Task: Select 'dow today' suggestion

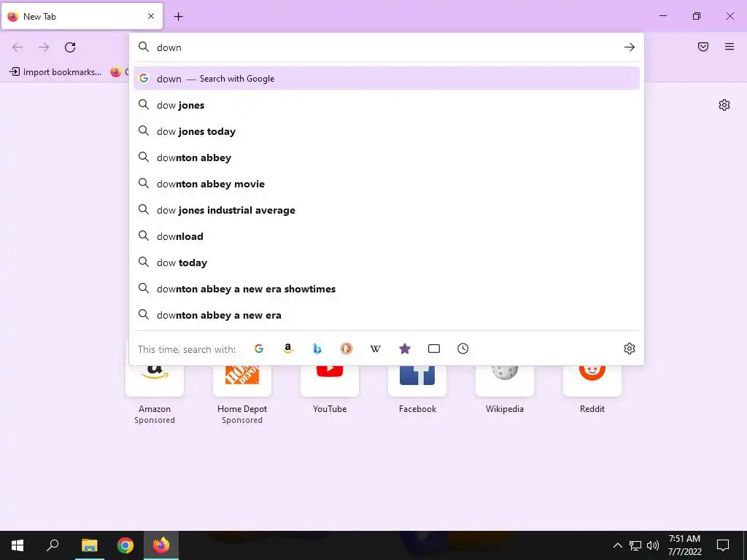Action: click(x=387, y=262)
